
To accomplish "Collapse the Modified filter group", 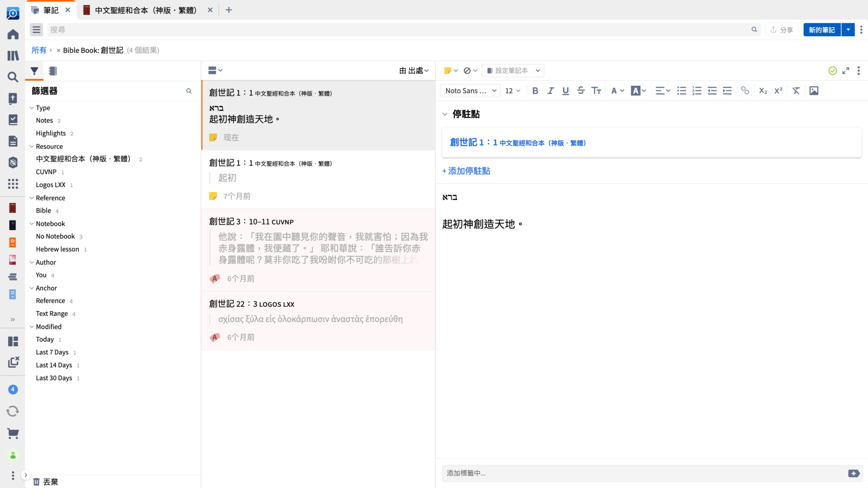I will point(32,327).
